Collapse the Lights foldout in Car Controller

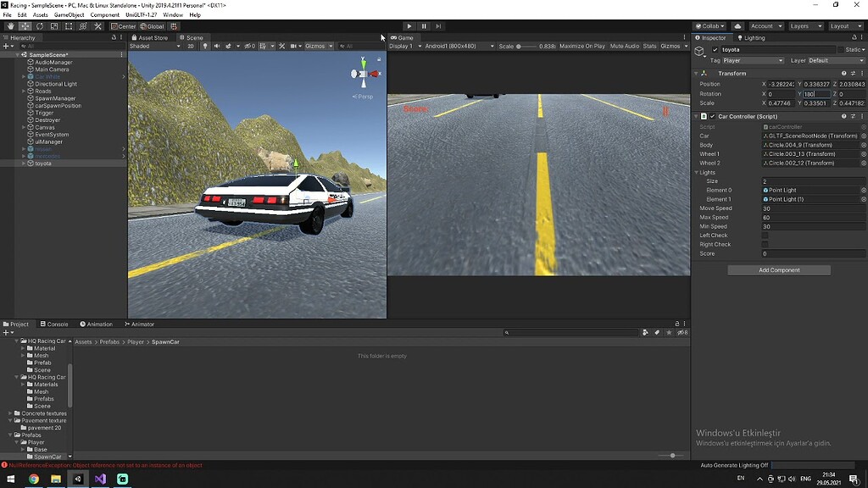(696, 172)
